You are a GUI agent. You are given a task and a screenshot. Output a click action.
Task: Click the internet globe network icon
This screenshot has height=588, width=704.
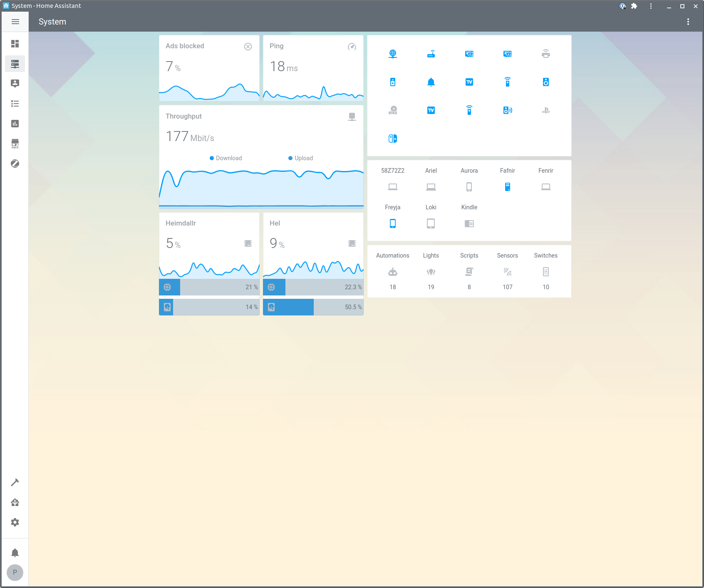pyautogui.click(x=393, y=54)
